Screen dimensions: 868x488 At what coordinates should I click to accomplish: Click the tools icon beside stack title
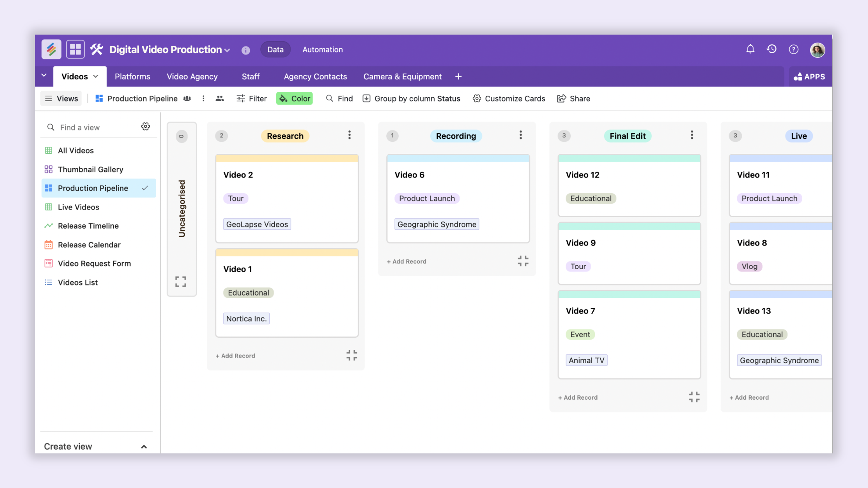[97, 50]
